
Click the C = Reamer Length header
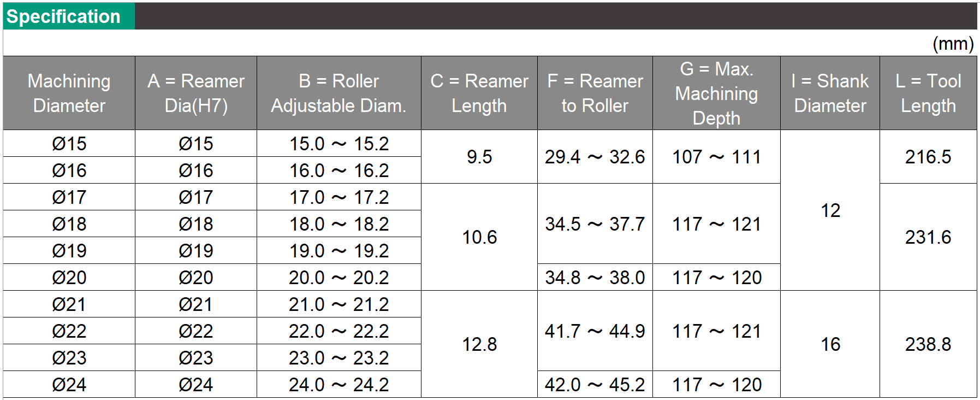[479, 93]
